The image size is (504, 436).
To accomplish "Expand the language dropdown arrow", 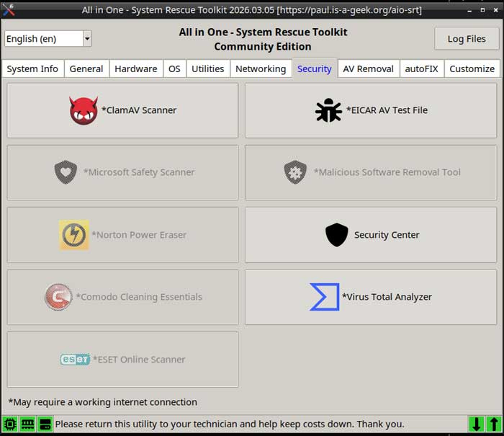I will point(87,39).
